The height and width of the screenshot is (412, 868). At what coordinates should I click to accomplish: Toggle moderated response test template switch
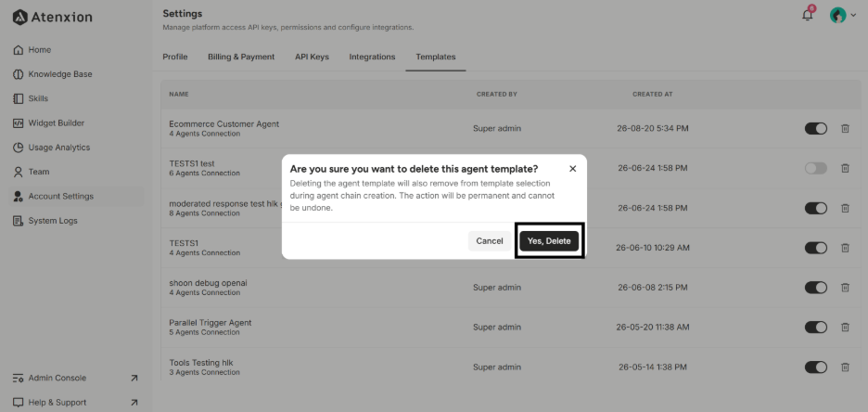tap(815, 208)
